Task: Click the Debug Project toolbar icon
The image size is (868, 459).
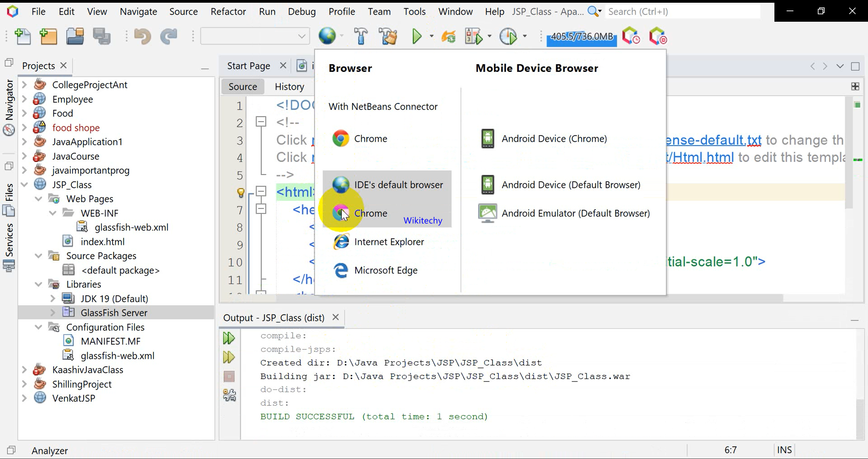Action: click(x=474, y=36)
